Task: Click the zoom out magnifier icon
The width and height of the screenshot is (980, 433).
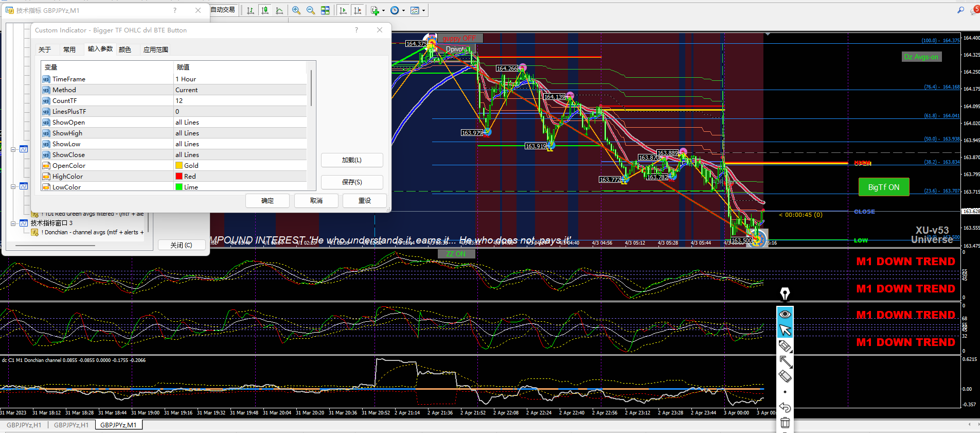Action: tap(311, 10)
